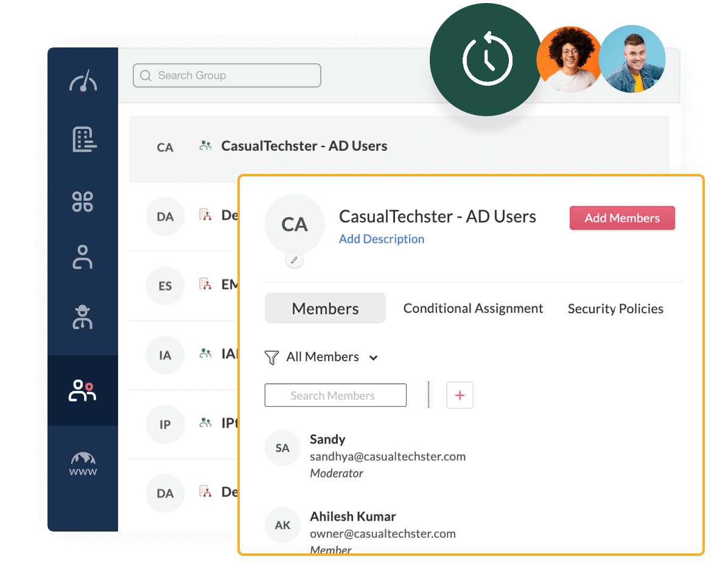
Task: Click the www globe icon in sidebar
Action: (x=83, y=462)
